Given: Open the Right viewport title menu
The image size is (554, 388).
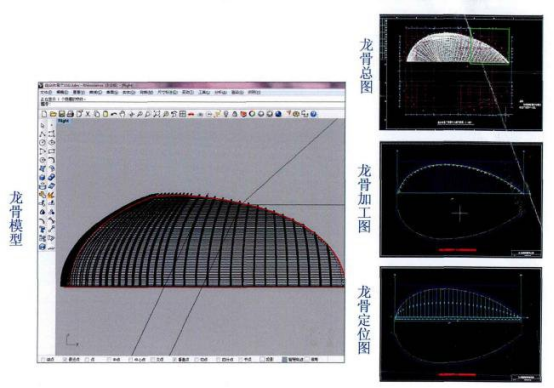Looking at the screenshot, I should [x=63, y=121].
